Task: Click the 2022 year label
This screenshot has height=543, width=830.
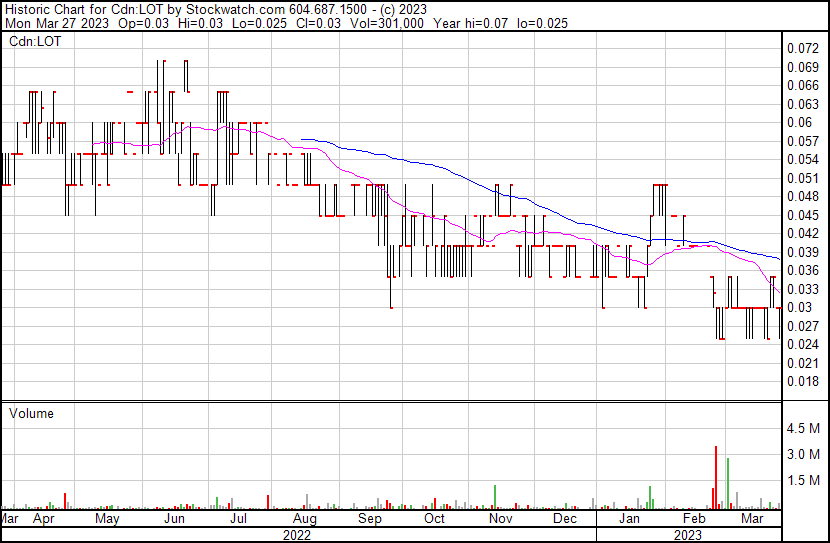Action: [x=297, y=535]
